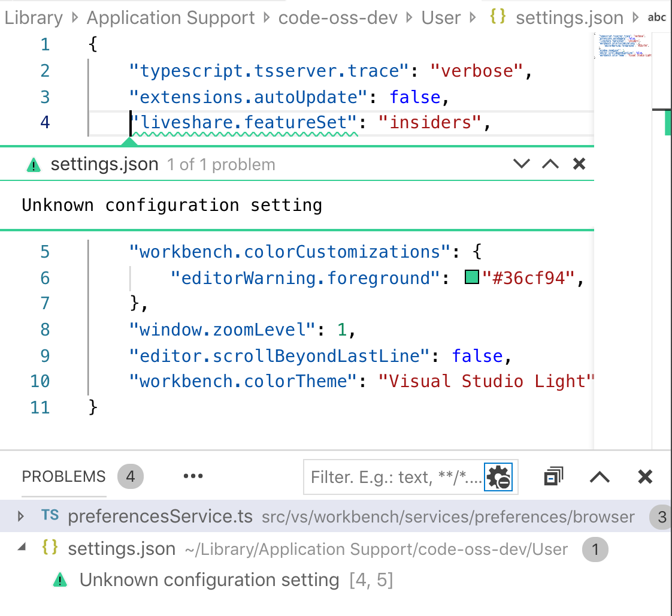The width and height of the screenshot is (672, 616).
Task: Click the warning triangle beside Unknown configuration setting
Action: (x=60, y=579)
